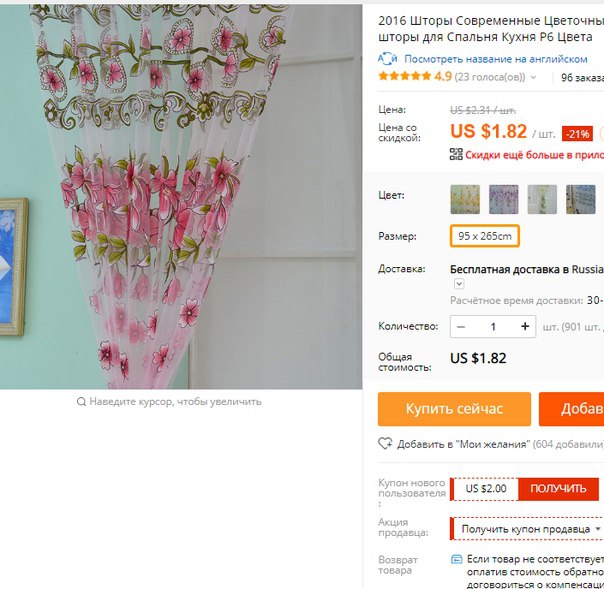The width and height of the screenshot is (604, 589).
Task: Decrease quantity with the minus button
Action: click(461, 327)
